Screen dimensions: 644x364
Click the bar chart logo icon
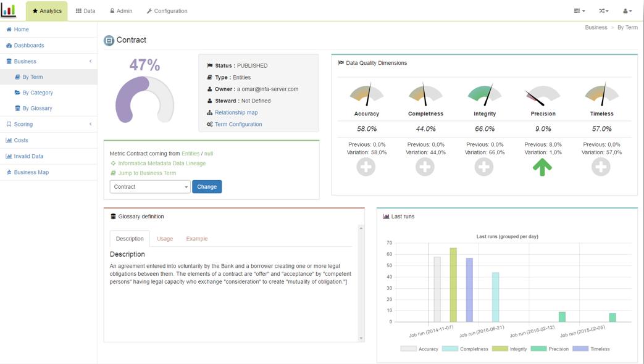(9, 10)
